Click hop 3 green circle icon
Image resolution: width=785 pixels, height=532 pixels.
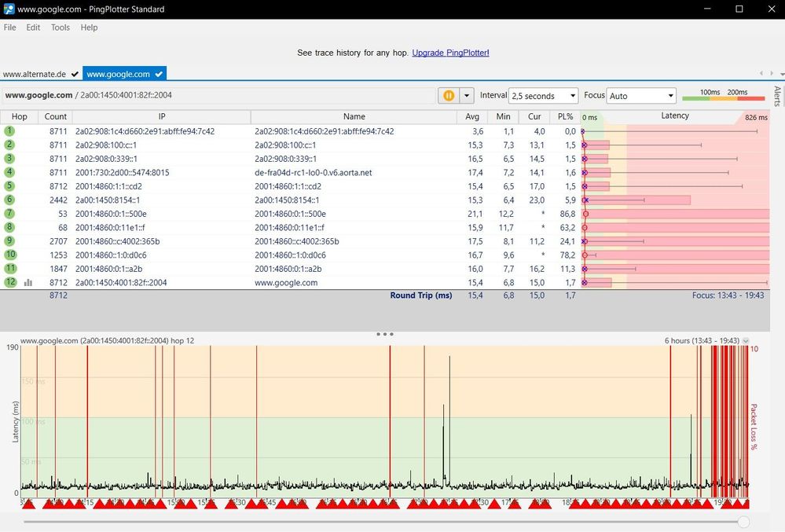pos(9,159)
